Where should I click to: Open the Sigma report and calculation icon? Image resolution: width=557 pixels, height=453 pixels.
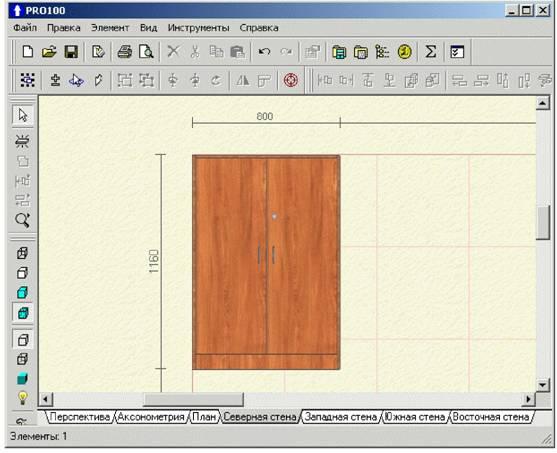tap(431, 52)
